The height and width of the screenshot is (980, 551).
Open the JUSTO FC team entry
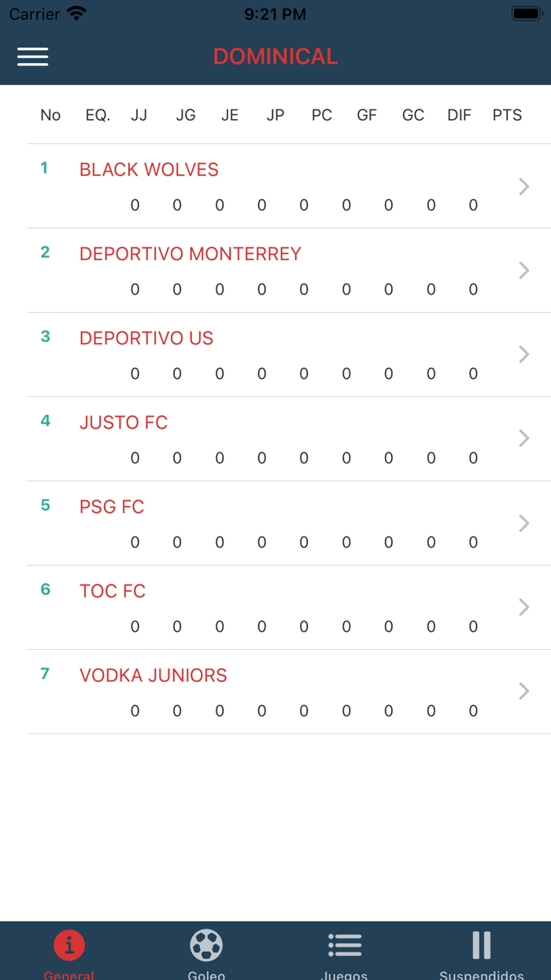pos(123,422)
